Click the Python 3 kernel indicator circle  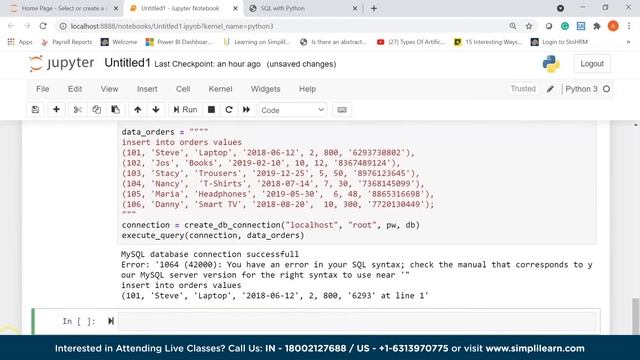pos(607,89)
